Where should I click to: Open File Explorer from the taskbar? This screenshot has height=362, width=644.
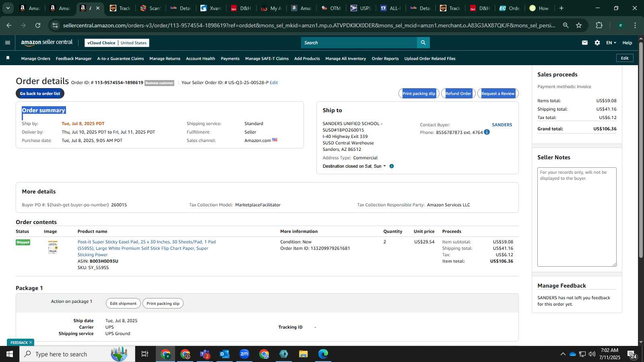(303, 354)
